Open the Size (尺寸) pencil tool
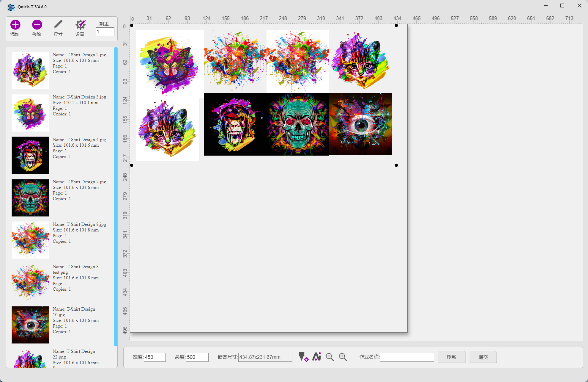Image resolution: width=588 pixels, height=382 pixels. 58,25
